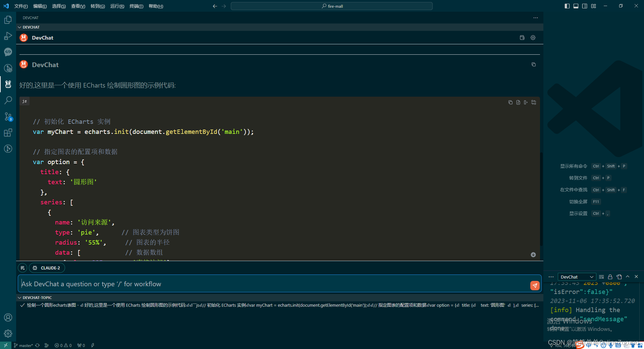
Task: Click the DevChat new topic icon beside the gear
Action: 522,38
